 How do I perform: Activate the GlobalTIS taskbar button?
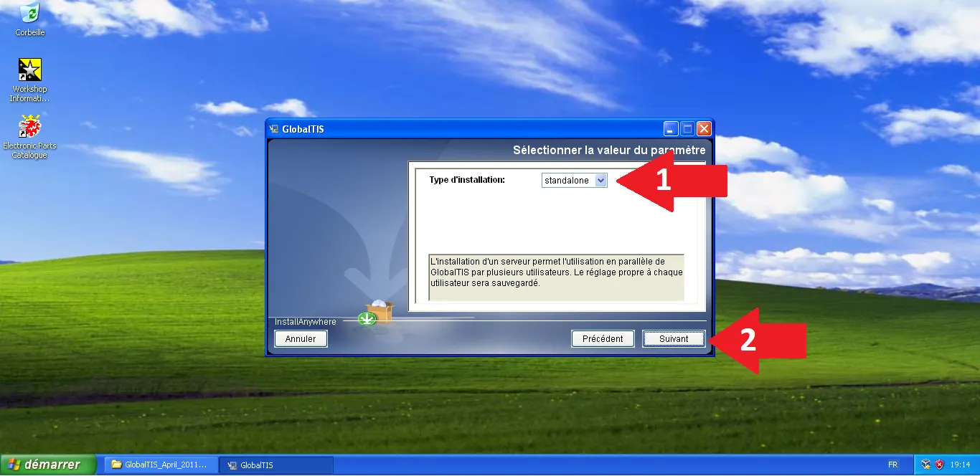[x=257, y=465]
